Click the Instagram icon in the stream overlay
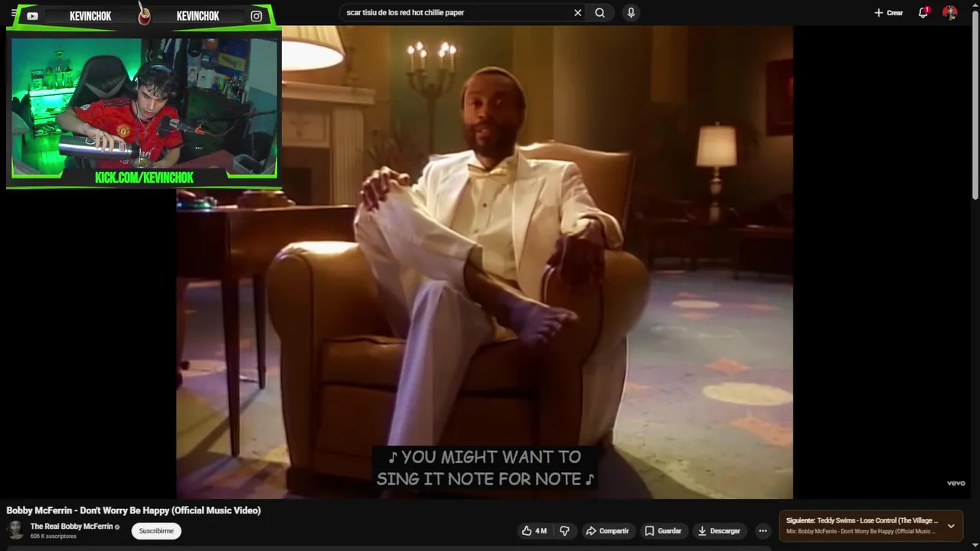The image size is (980, 551). coord(256,16)
